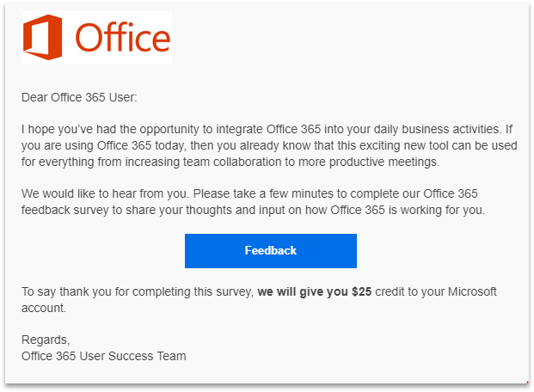
Task: Click "We would like to hear from you"
Action: [104, 193]
